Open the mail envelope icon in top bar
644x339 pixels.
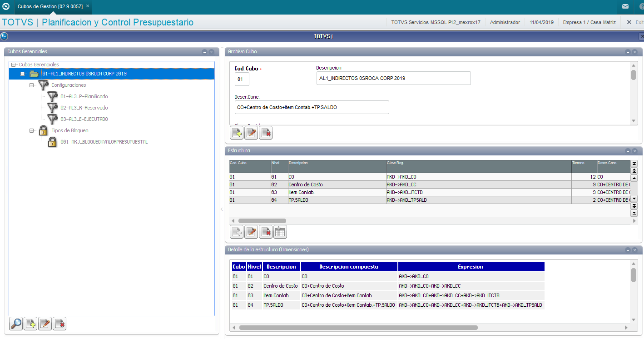pyautogui.click(x=625, y=6)
